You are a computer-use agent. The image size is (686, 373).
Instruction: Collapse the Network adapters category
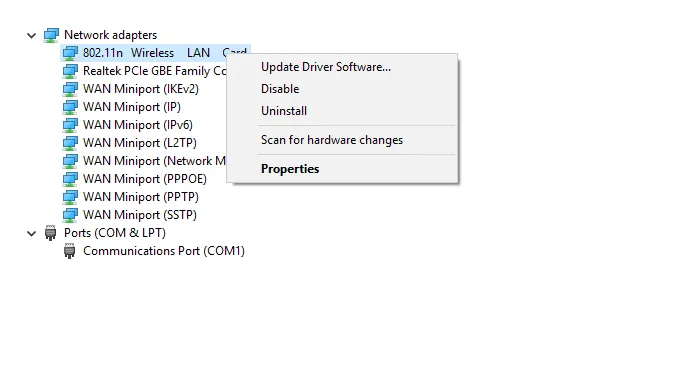(x=32, y=35)
